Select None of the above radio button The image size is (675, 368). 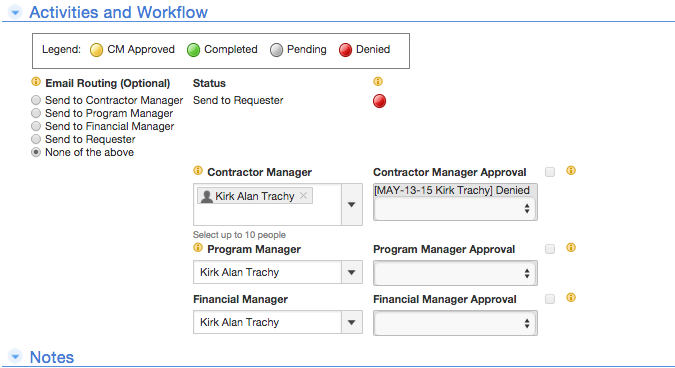[x=36, y=152]
